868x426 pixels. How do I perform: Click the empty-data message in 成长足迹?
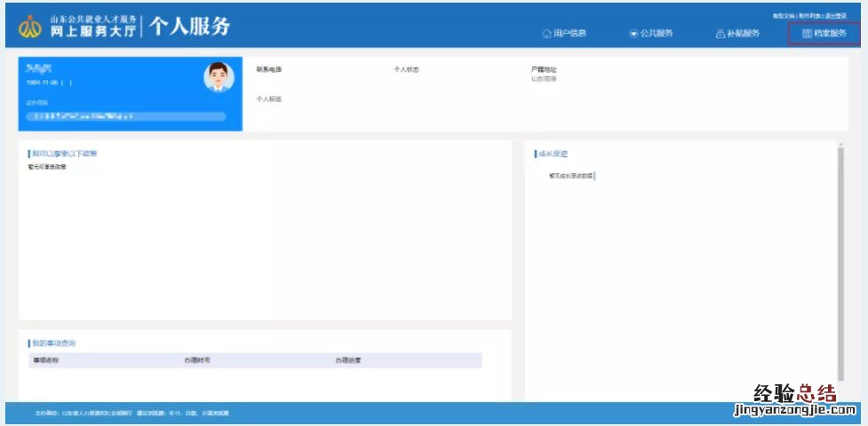coord(570,176)
